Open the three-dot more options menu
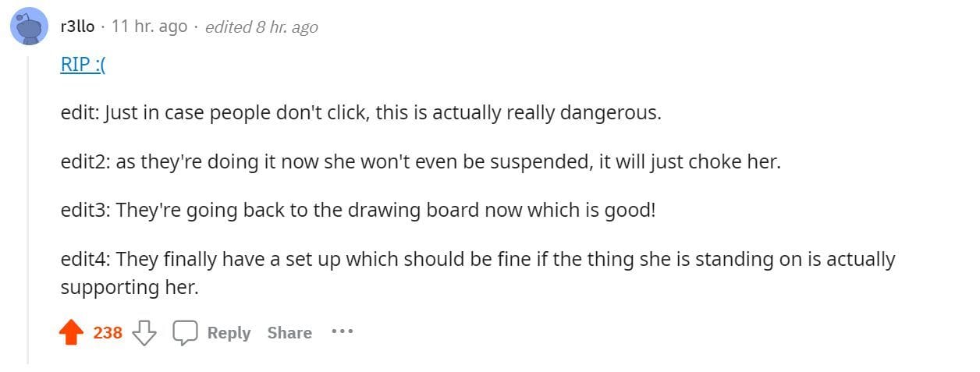This screenshot has width=980, height=372. [x=342, y=332]
